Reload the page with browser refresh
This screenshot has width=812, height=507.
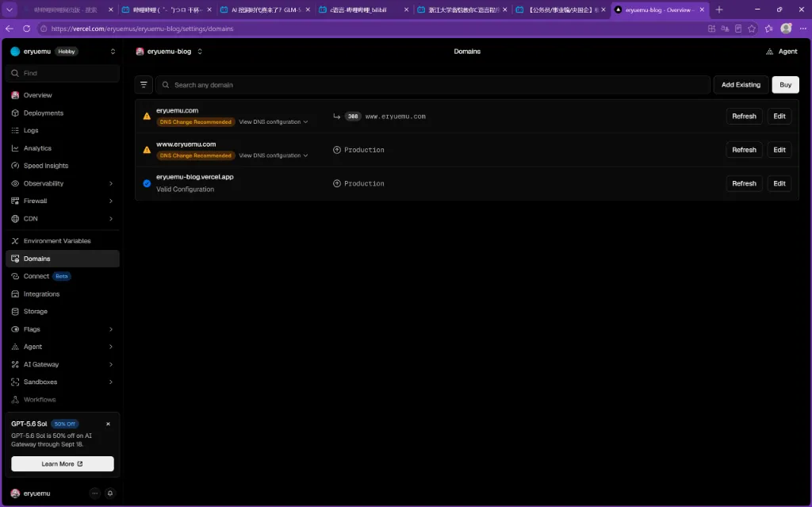26,29
